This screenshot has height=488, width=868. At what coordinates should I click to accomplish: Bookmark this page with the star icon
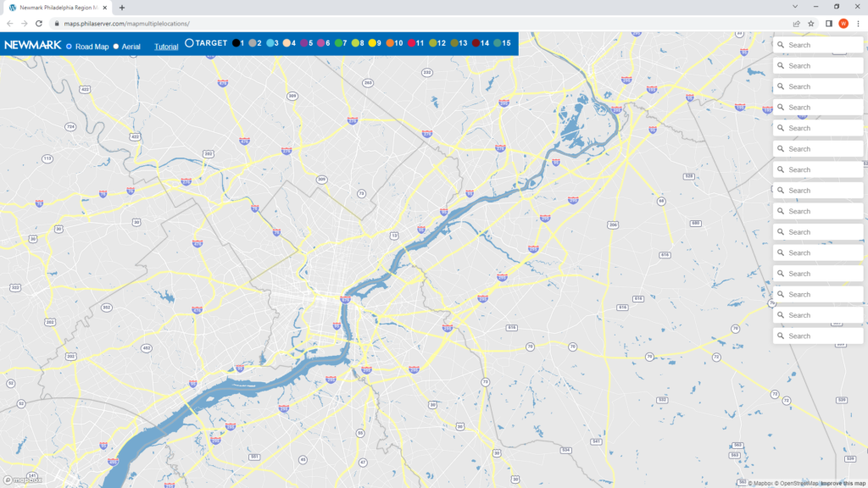click(x=811, y=24)
